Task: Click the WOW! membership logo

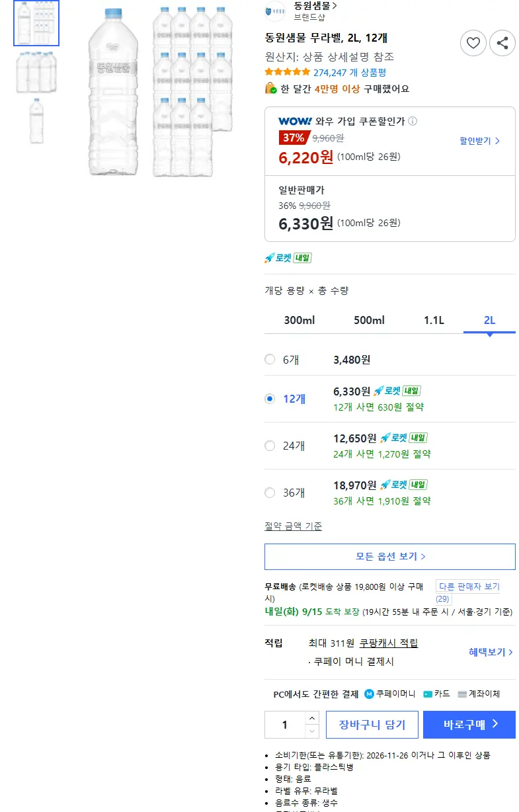Action: 295,121
